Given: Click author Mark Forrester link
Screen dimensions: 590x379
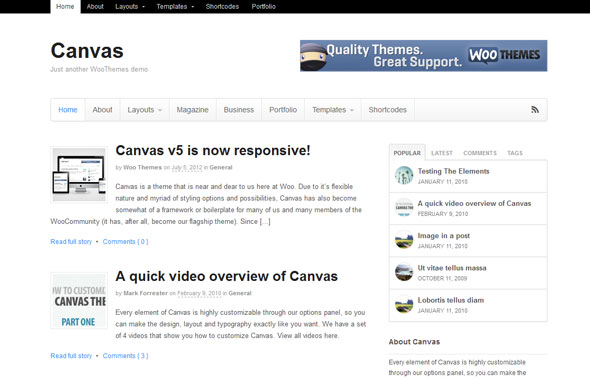Looking at the screenshot, I should click(146, 293).
